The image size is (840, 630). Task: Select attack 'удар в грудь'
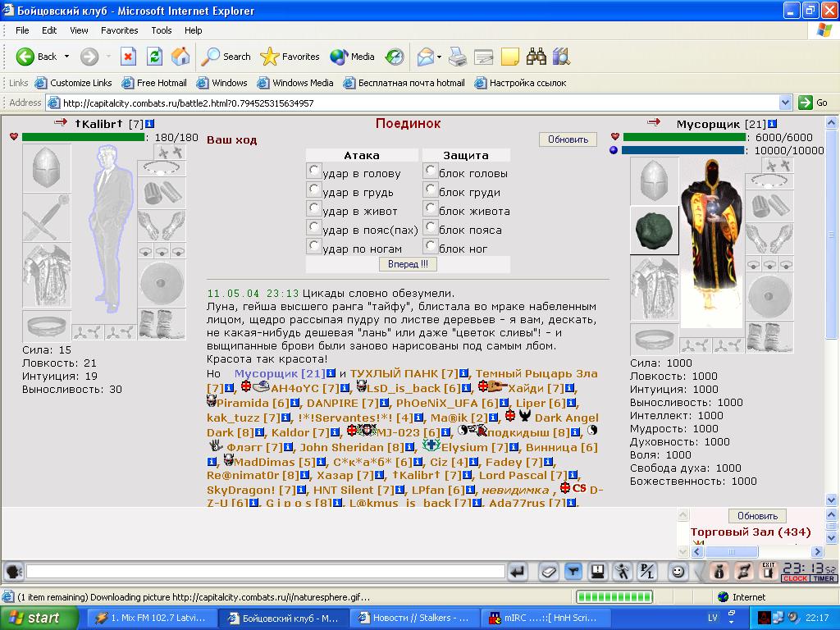(314, 189)
